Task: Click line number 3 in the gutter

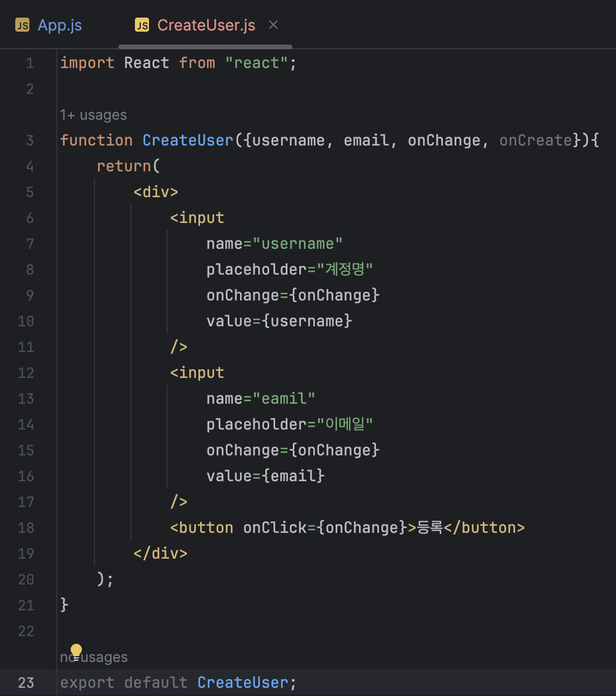Action: [x=30, y=141]
